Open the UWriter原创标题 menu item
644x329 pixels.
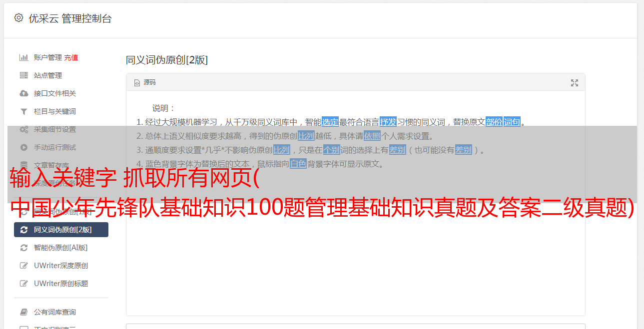(61, 284)
